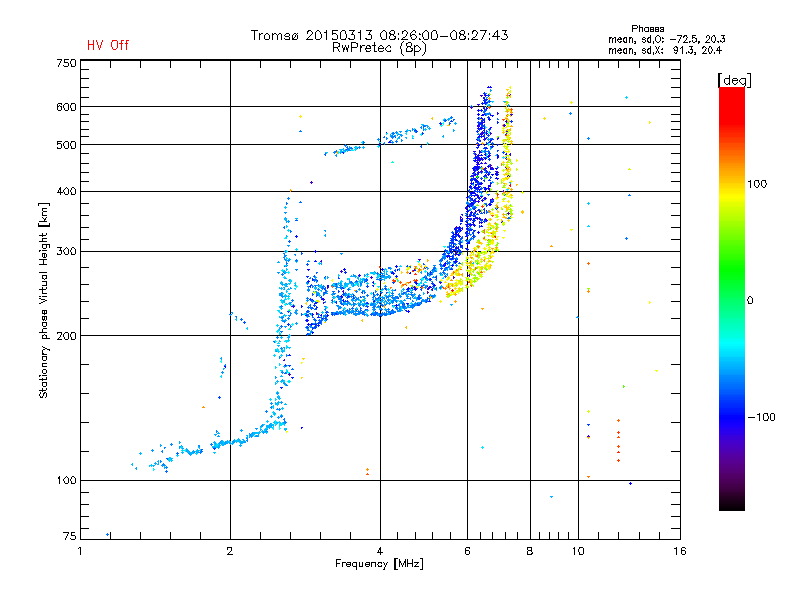Click the 'Phases' header text
Viewport: 800px width, 600px height.
coord(647,29)
